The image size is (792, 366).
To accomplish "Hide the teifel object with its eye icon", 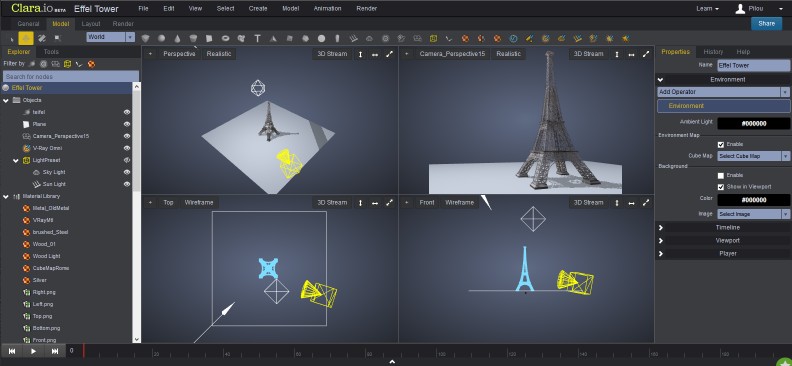I will coord(127,112).
